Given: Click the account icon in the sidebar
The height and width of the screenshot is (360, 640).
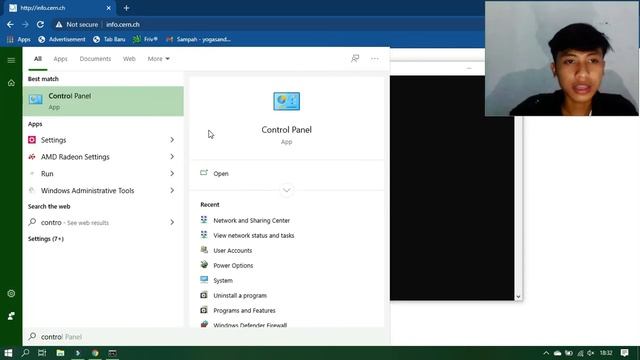Looking at the screenshot, I should pyautogui.click(x=11, y=316).
